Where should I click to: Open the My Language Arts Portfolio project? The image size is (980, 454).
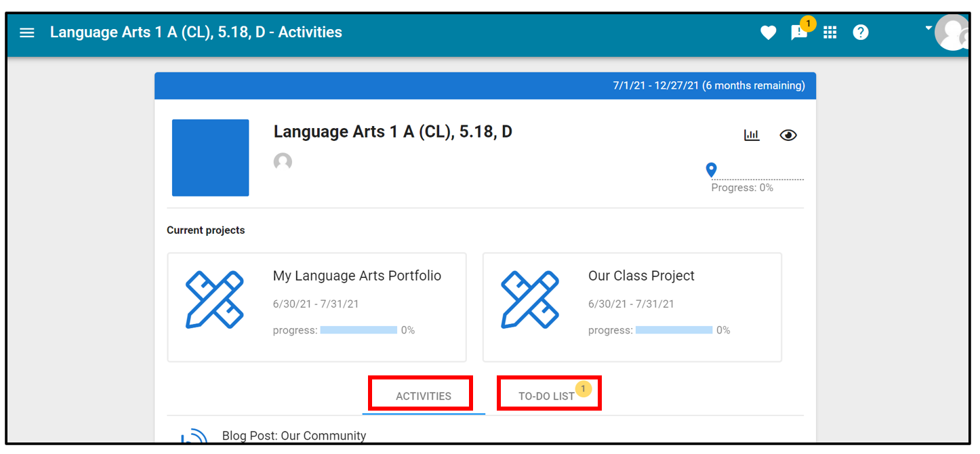pos(317,308)
